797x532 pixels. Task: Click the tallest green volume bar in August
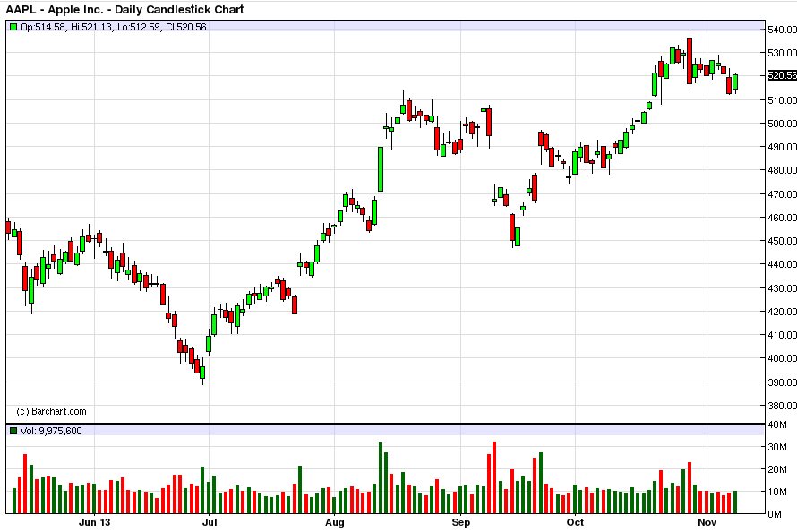(381, 478)
